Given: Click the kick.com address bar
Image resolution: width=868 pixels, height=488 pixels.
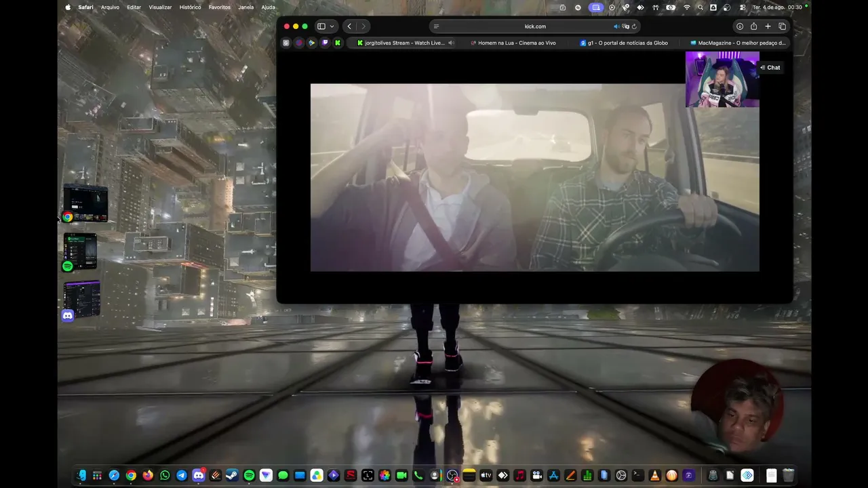Looking at the screenshot, I should [x=535, y=26].
